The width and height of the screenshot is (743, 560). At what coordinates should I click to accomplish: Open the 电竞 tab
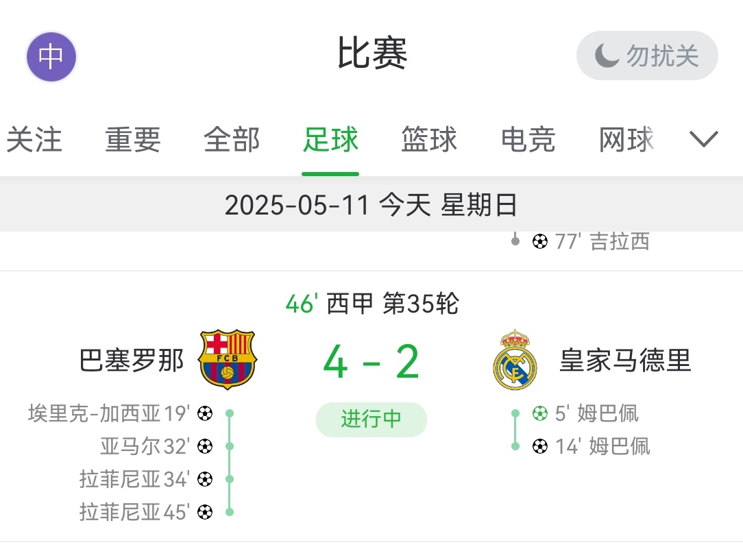tap(528, 140)
